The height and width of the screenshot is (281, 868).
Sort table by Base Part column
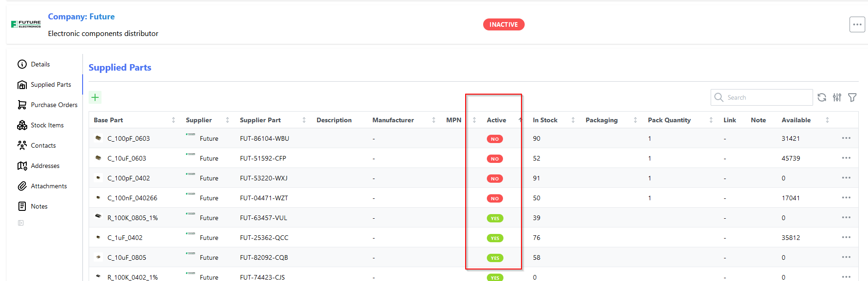tap(108, 120)
